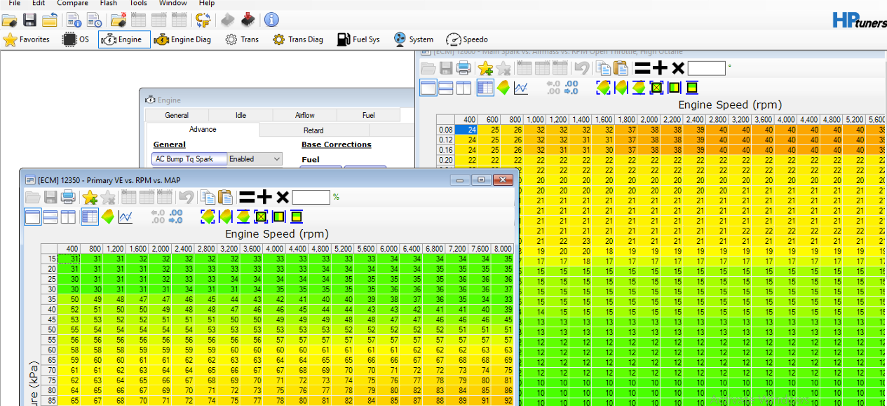Viewport: 887px width, 406px height.
Task: Add Main Spark table to favorites
Action: click(485, 69)
